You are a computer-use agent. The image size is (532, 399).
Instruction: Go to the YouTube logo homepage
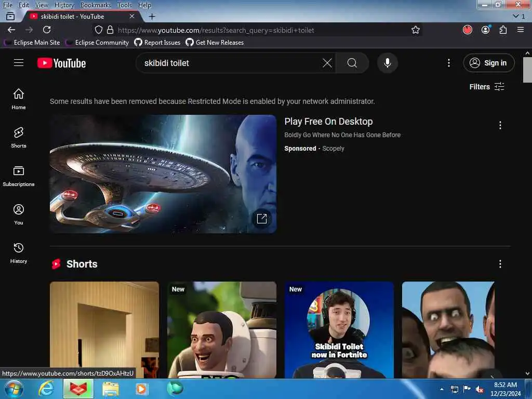[x=61, y=63]
